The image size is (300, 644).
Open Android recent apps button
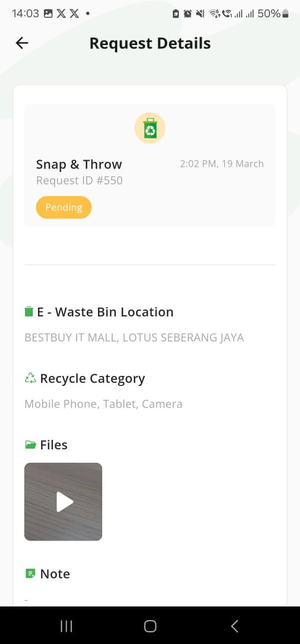pyautogui.click(x=66, y=626)
